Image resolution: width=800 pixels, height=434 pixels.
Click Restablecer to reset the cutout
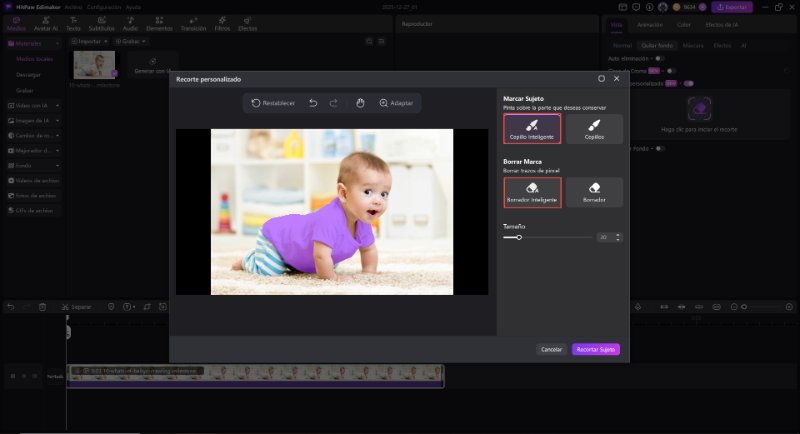click(x=273, y=103)
